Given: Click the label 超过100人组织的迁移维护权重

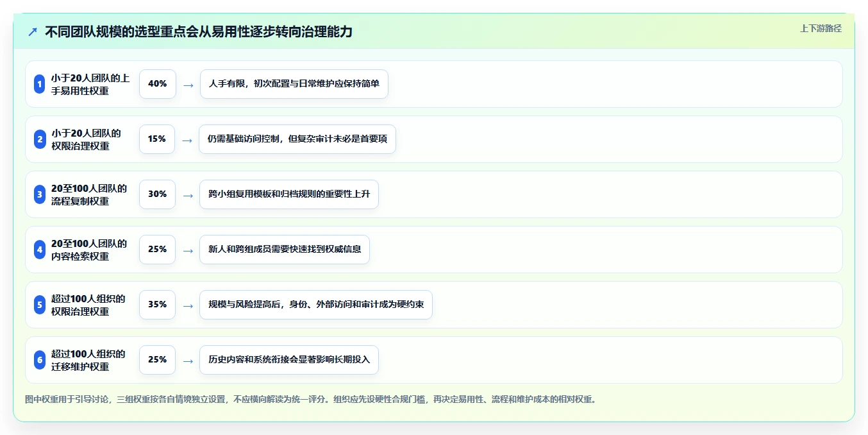Looking at the screenshot, I should point(88,360).
